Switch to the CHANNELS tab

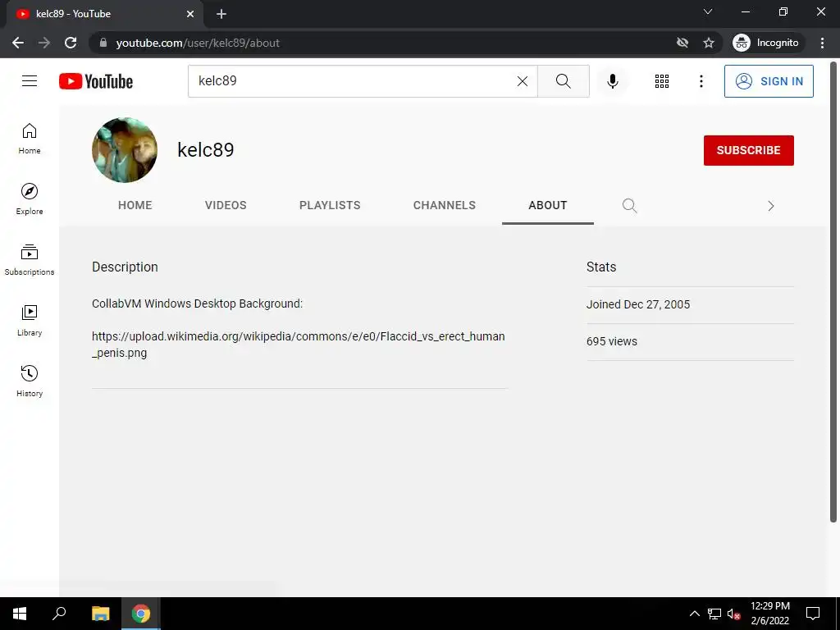tap(444, 205)
